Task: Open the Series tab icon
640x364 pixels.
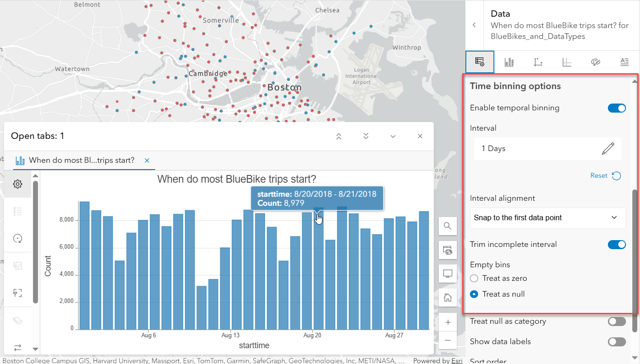Action: (x=509, y=62)
